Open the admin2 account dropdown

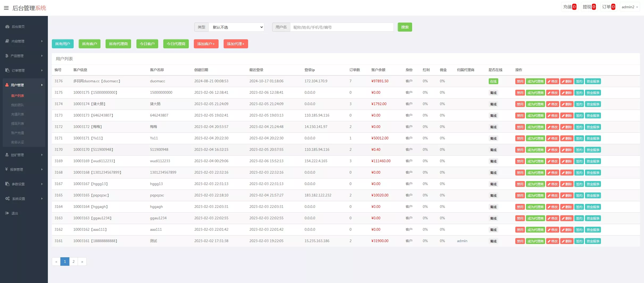click(629, 7)
